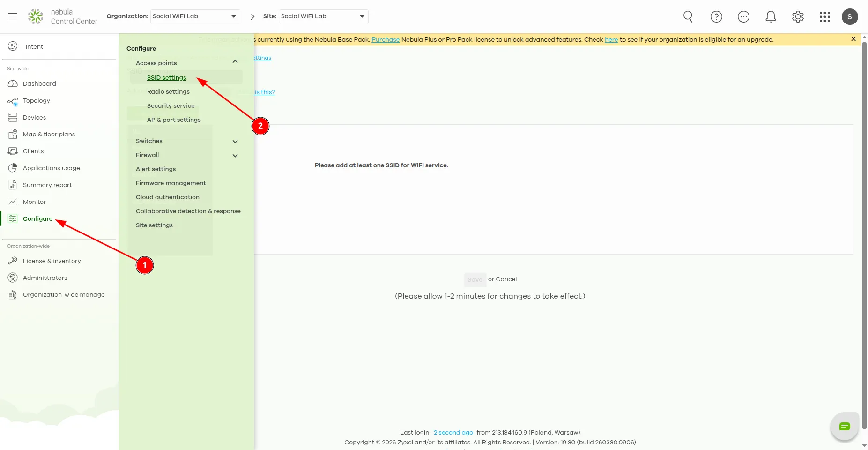Open AP & port settings
Image resolution: width=868 pixels, height=450 pixels.
point(174,120)
